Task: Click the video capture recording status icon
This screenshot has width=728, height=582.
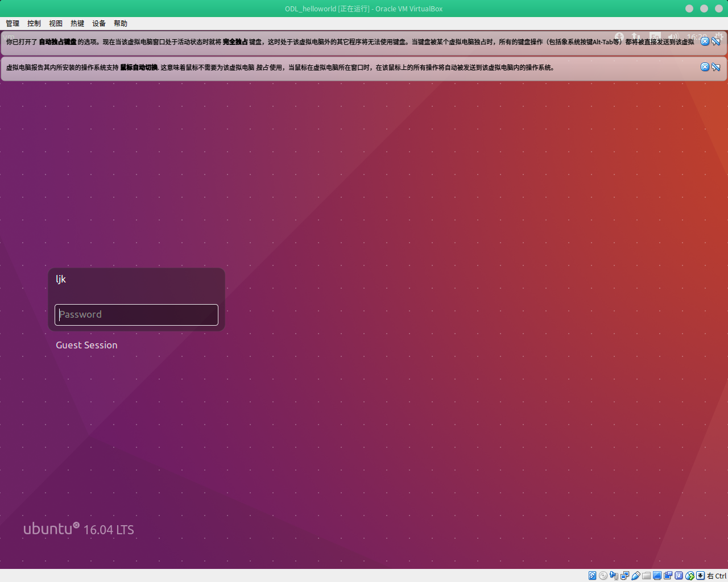Action: click(668, 576)
